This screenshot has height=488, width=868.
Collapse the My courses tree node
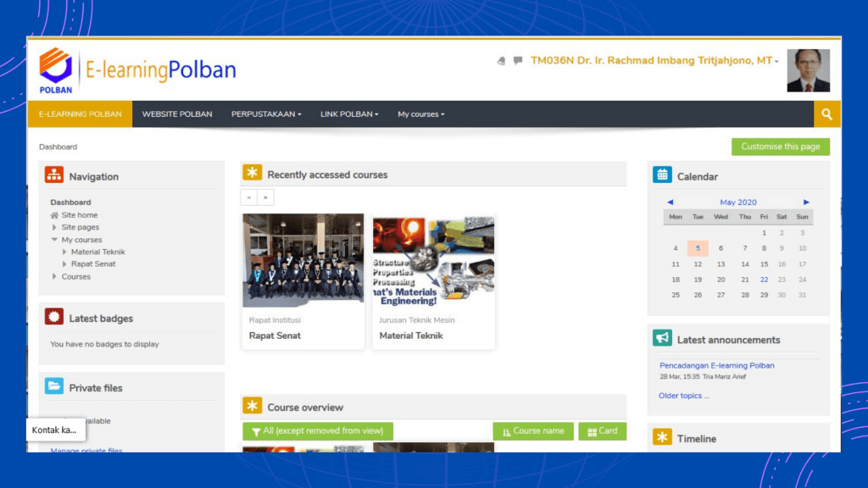pos(55,240)
